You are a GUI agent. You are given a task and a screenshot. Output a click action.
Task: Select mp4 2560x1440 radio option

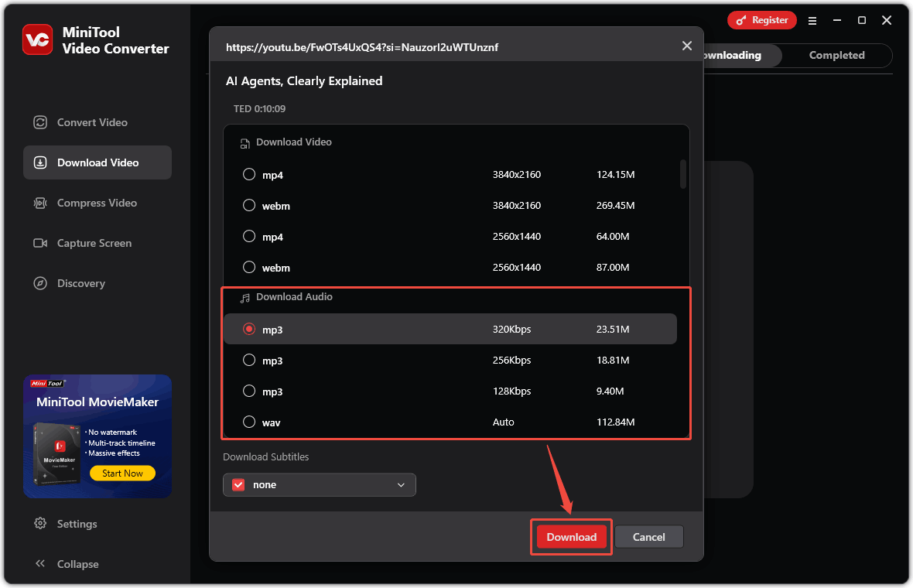249,236
